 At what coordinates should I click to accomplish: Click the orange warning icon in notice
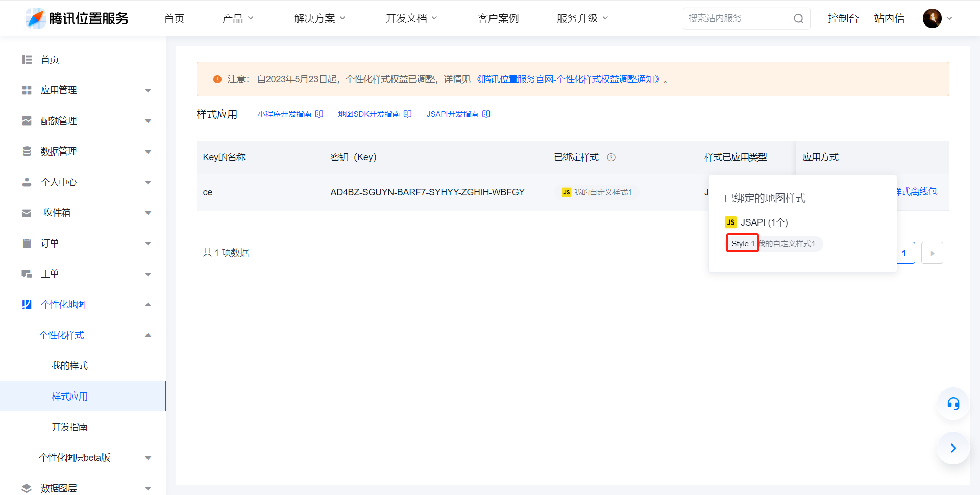(x=217, y=79)
